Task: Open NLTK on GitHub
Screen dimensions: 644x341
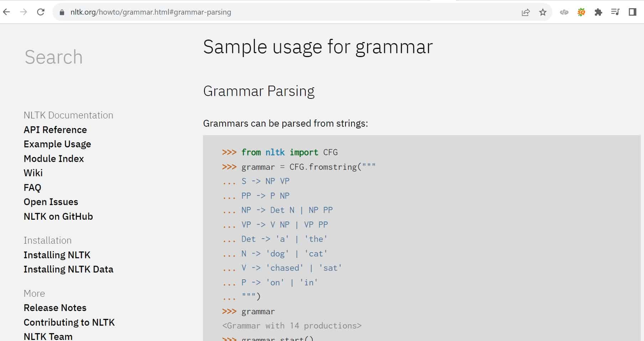Action: [58, 216]
